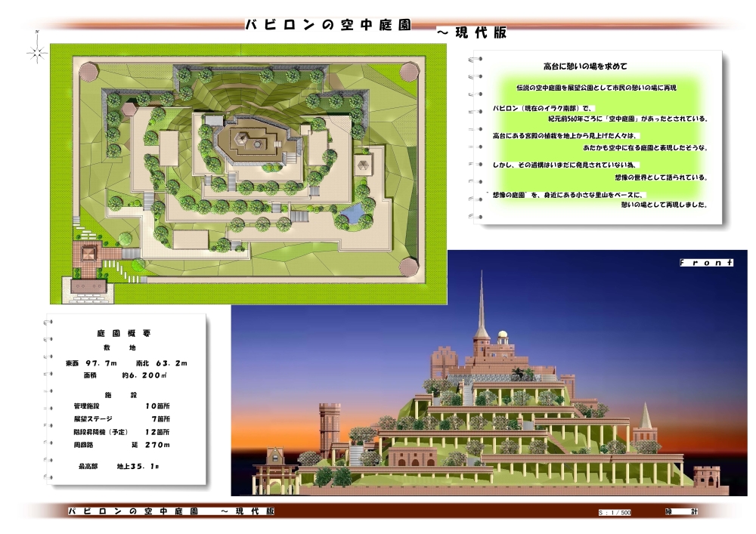Click the line 想像の世界として語られている。

pyautogui.click(x=661, y=177)
